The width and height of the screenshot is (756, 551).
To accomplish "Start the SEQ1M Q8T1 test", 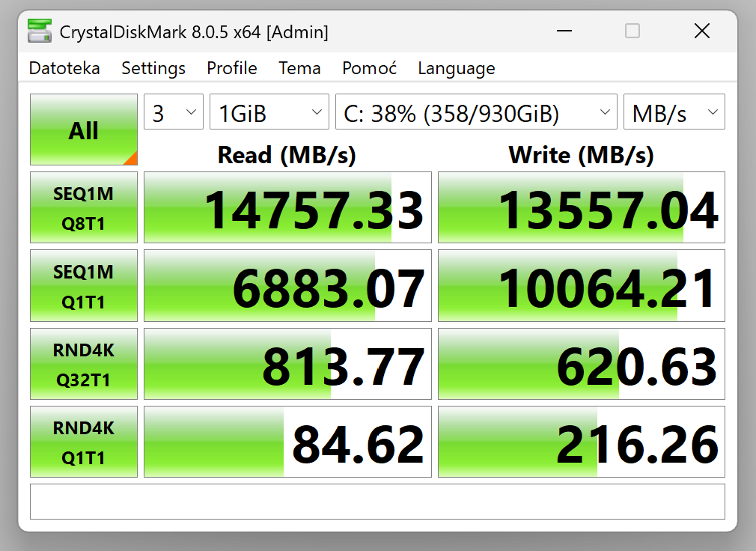I will [x=84, y=207].
